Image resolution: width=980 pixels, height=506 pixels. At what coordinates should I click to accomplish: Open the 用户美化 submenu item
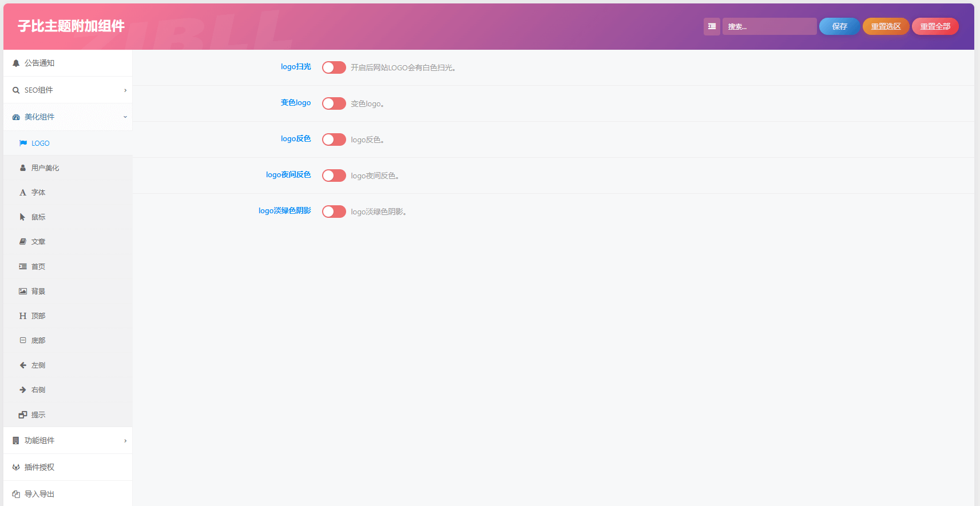[x=68, y=168]
